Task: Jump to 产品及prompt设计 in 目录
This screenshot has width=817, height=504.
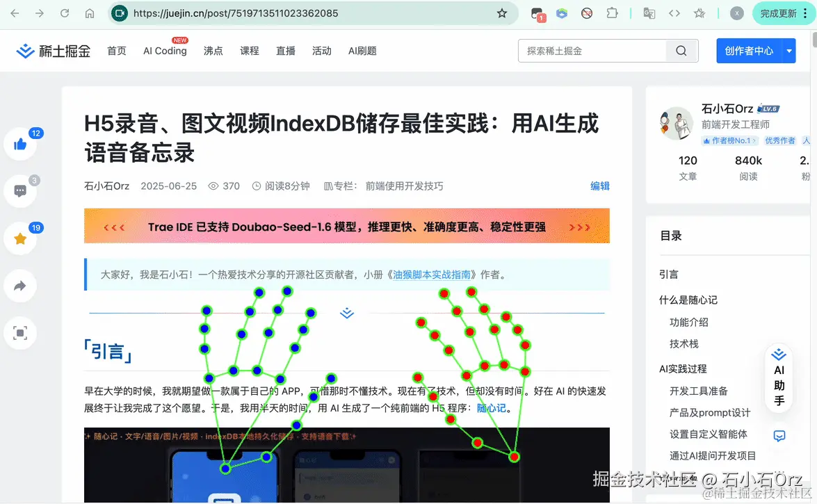Action: click(710, 413)
